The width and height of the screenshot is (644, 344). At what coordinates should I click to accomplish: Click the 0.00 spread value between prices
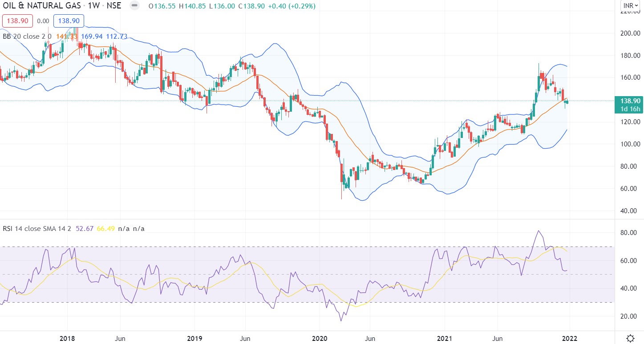(43, 21)
